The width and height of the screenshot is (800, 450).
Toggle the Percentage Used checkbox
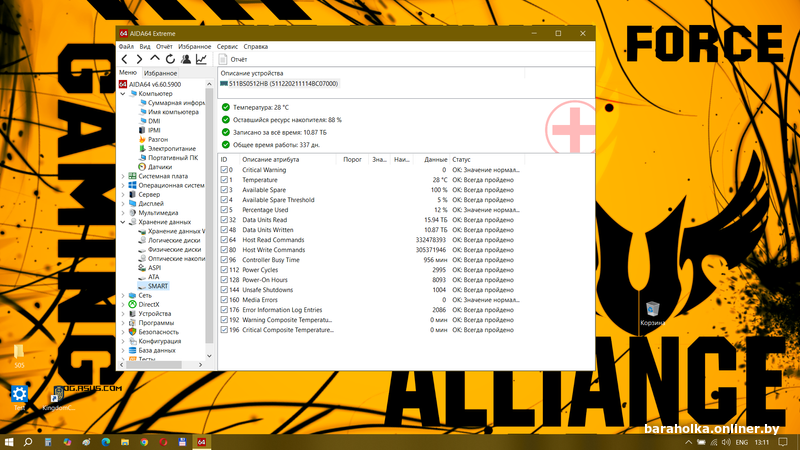tap(224, 210)
